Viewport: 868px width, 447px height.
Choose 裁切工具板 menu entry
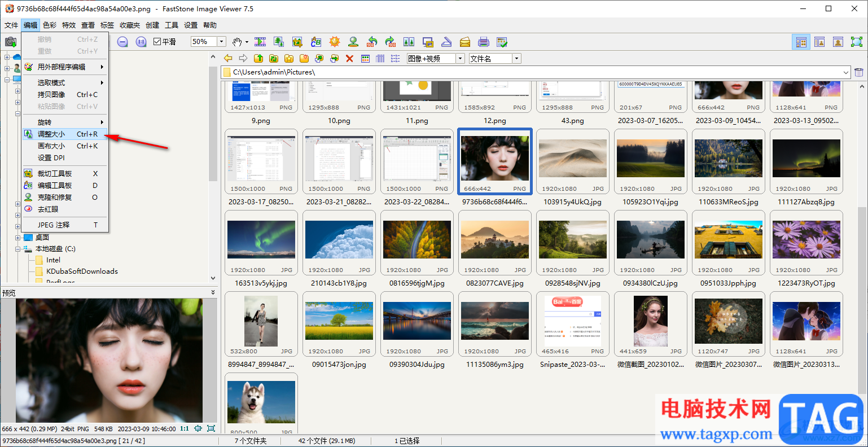pyautogui.click(x=65, y=174)
